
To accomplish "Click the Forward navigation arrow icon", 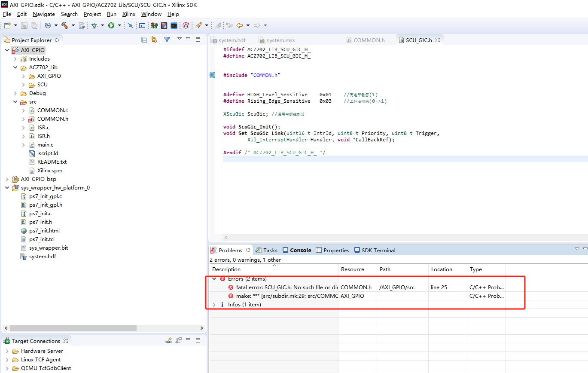I will [x=257, y=26].
